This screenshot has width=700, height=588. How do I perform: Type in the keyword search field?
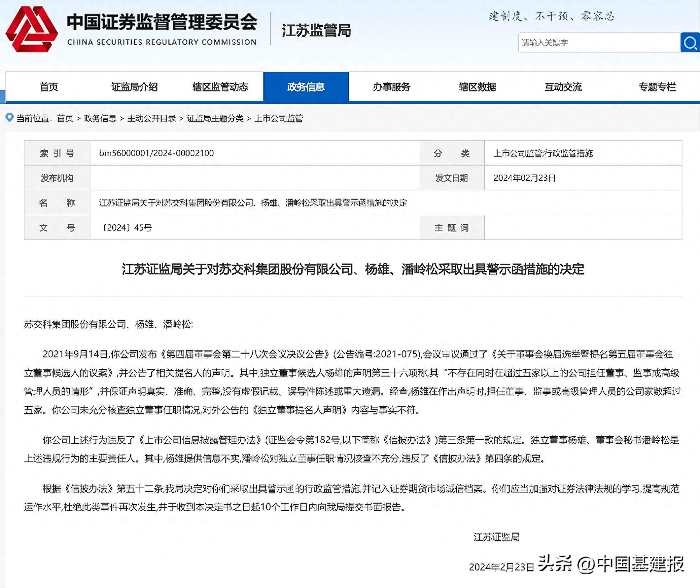click(x=598, y=43)
